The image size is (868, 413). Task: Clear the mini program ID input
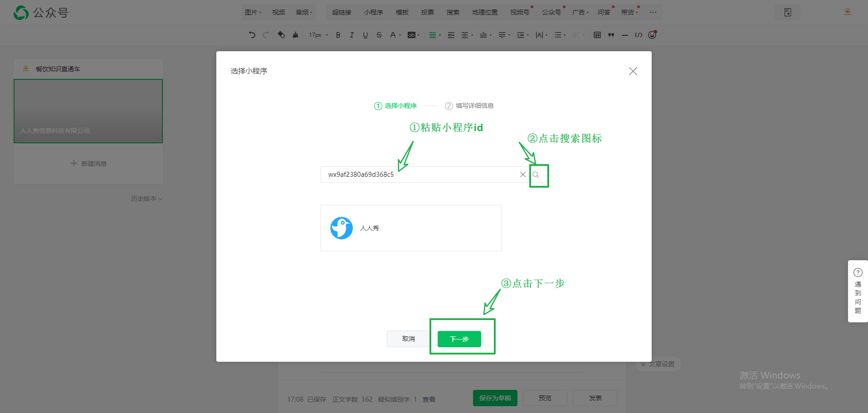523,175
